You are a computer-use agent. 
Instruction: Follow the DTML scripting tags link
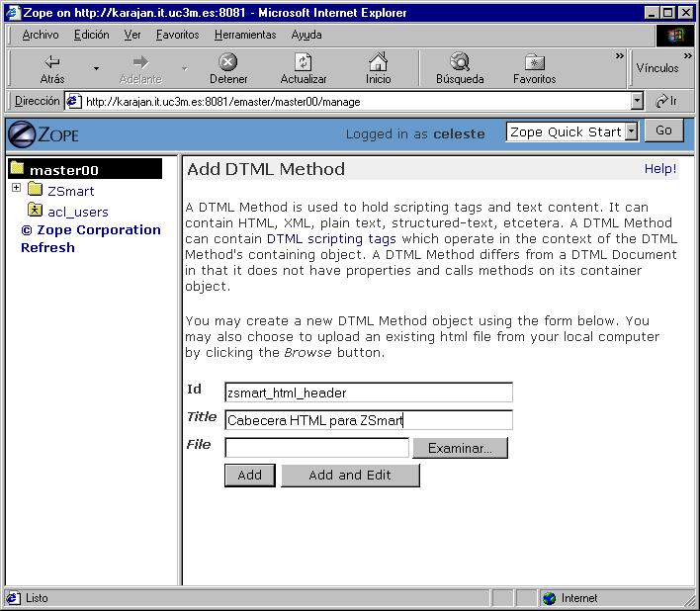[x=331, y=239]
